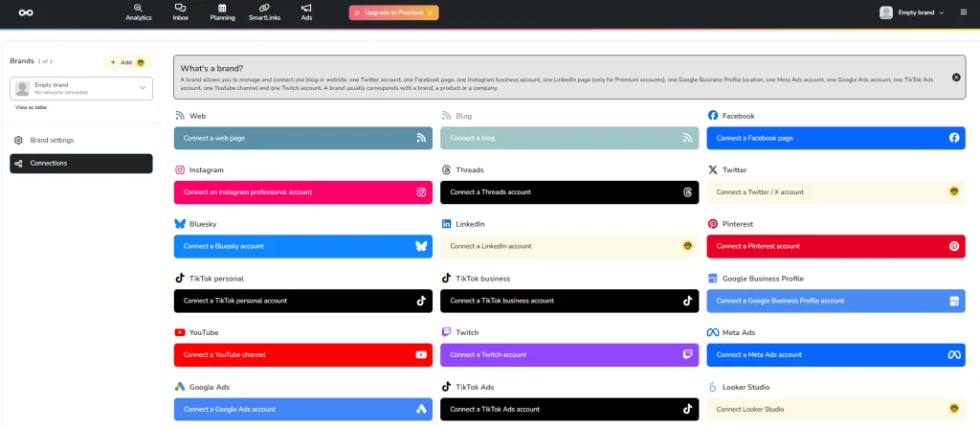Viewport: 980px width, 427px height.
Task: Click the Threads icon in black button
Action: pyautogui.click(x=687, y=192)
